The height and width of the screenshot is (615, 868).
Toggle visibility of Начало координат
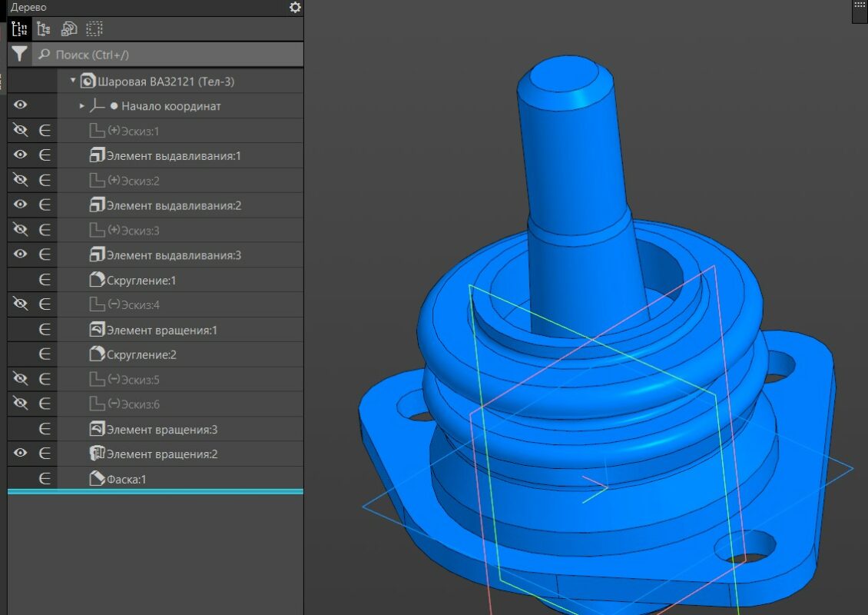pyautogui.click(x=21, y=105)
